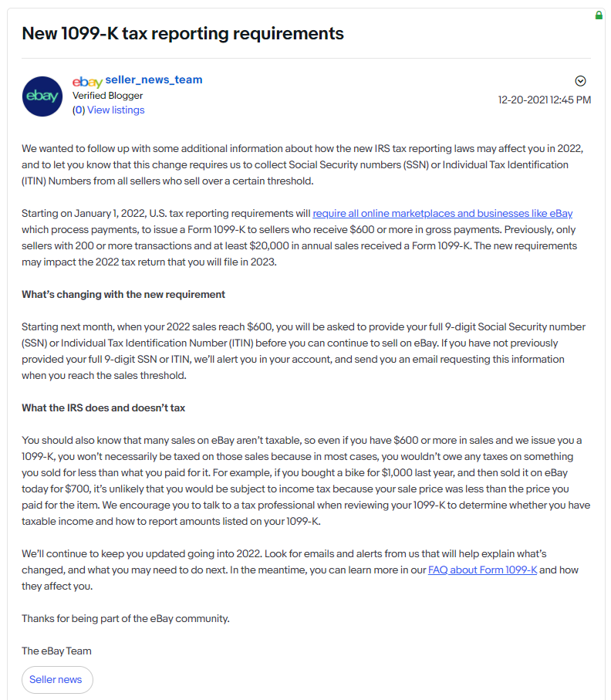The image size is (611, 700).
Task: Click the New 1099-K tax reporting requirements title
Action: tap(183, 33)
